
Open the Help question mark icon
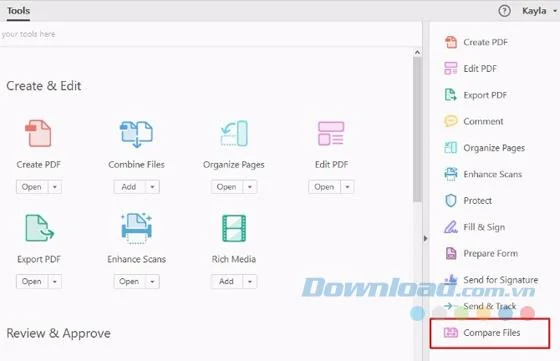(x=504, y=11)
